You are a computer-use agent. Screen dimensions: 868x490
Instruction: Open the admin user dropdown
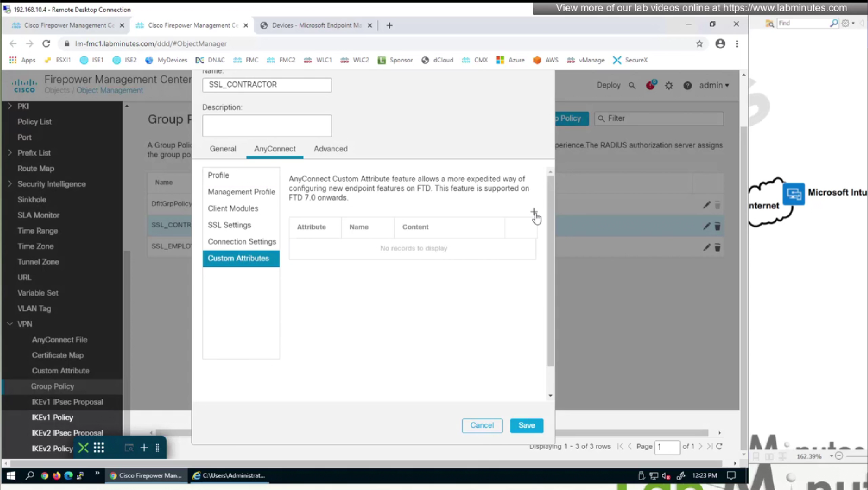pyautogui.click(x=714, y=86)
